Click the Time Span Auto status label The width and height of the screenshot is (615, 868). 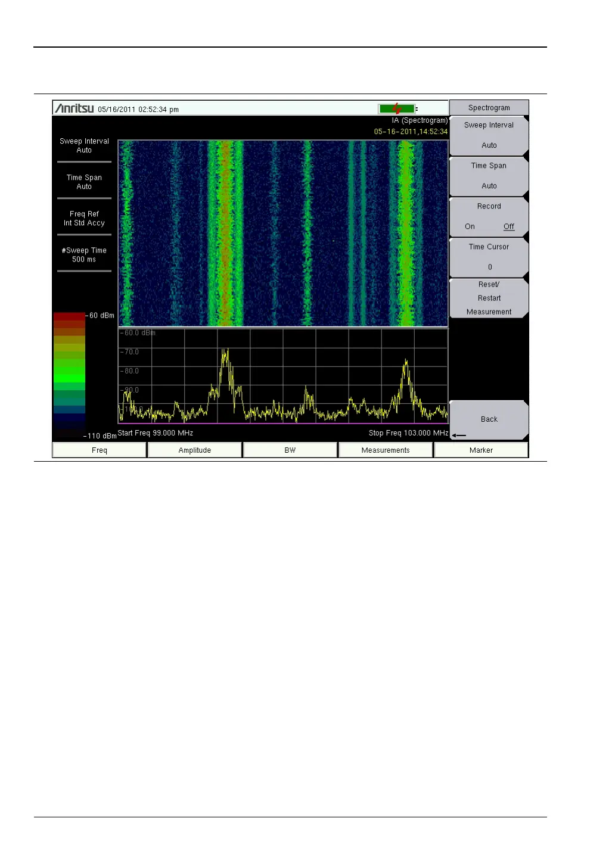[x=84, y=182]
